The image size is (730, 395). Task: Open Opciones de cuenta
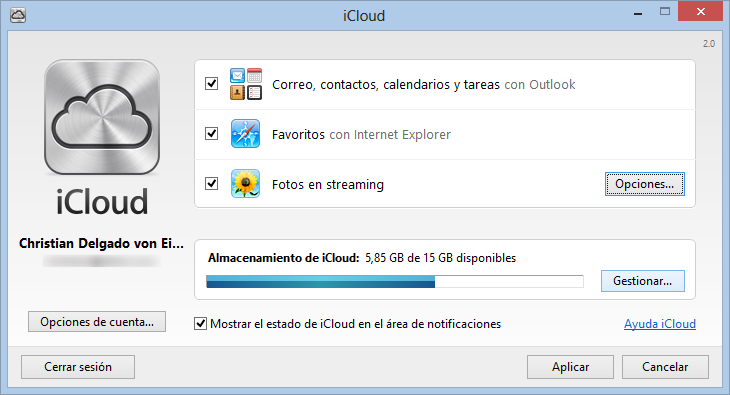pyautogui.click(x=97, y=322)
